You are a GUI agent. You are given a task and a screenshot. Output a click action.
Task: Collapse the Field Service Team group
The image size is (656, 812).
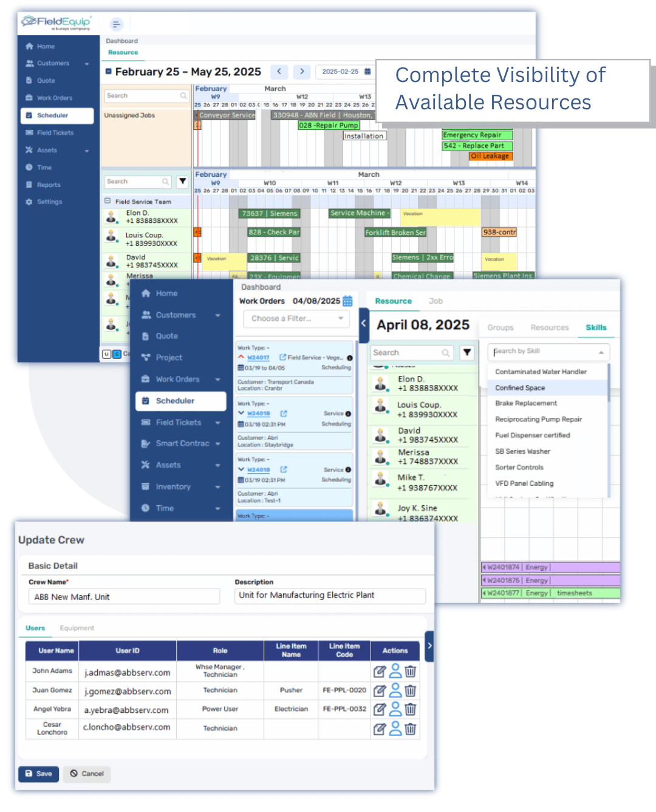pos(108,201)
